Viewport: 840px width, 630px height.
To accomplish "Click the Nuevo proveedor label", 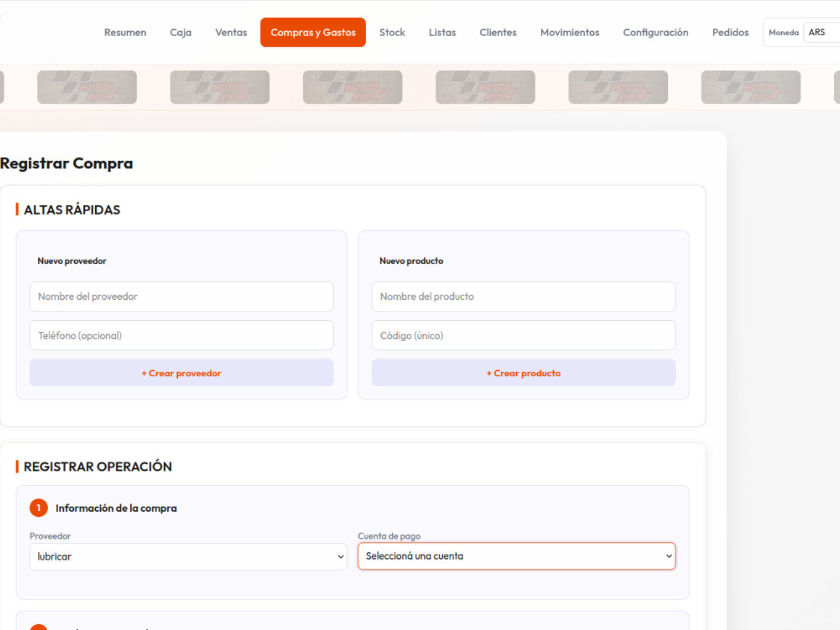I will [72, 261].
